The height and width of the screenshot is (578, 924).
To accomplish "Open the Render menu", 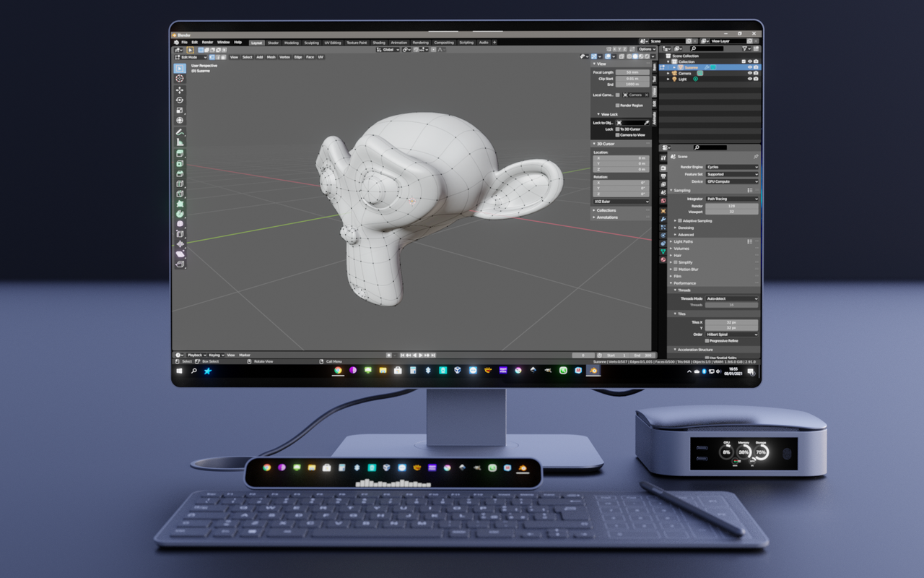I will click(x=207, y=42).
